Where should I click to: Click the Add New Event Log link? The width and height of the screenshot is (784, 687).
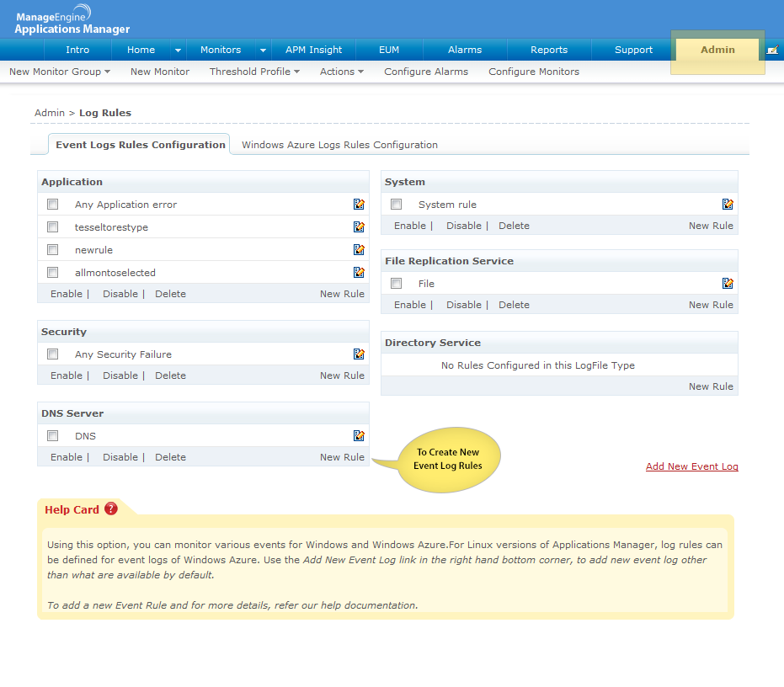[691, 466]
